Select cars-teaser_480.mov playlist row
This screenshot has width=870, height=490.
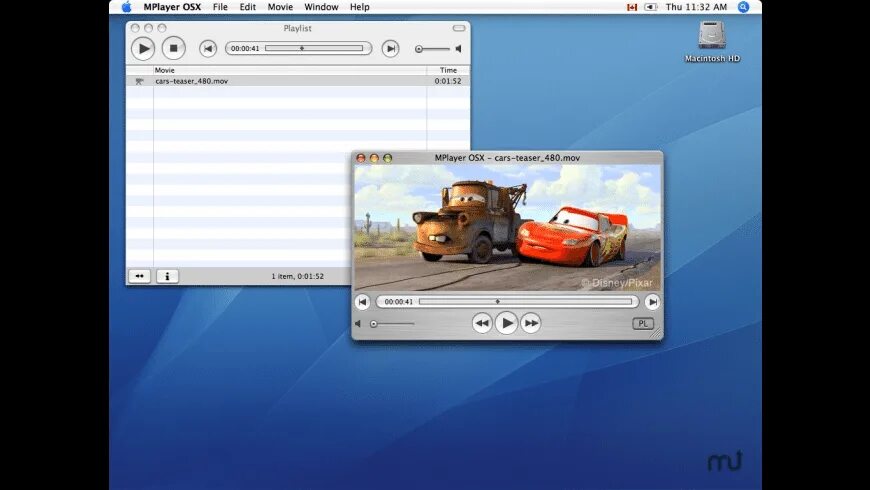(298, 81)
